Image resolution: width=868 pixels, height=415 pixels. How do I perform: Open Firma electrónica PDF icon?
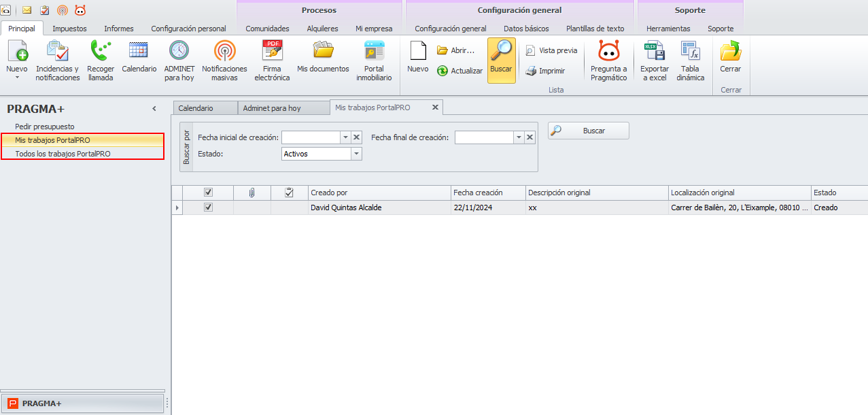pyautogui.click(x=272, y=51)
